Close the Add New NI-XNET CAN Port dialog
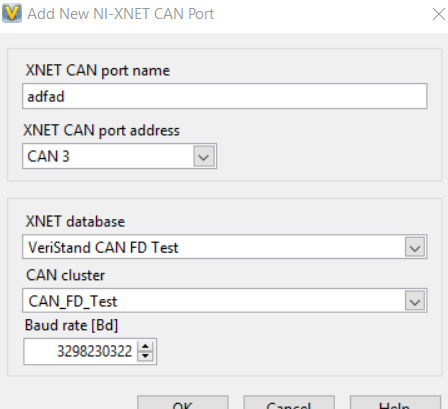 point(439,14)
